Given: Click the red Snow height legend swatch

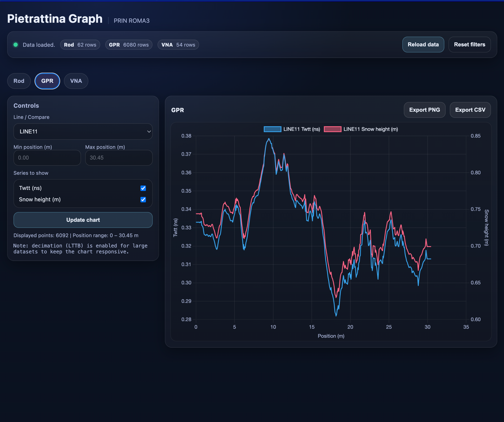Looking at the screenshot, I should (x=332, y=129).
